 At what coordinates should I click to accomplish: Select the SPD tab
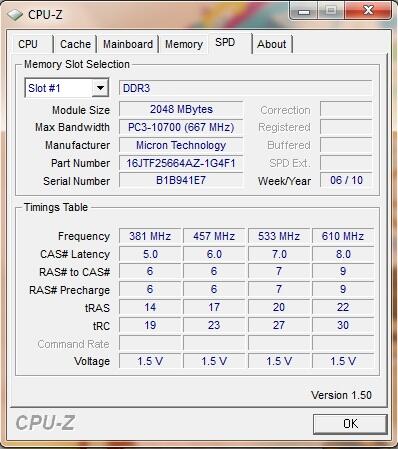coord(230,43)
